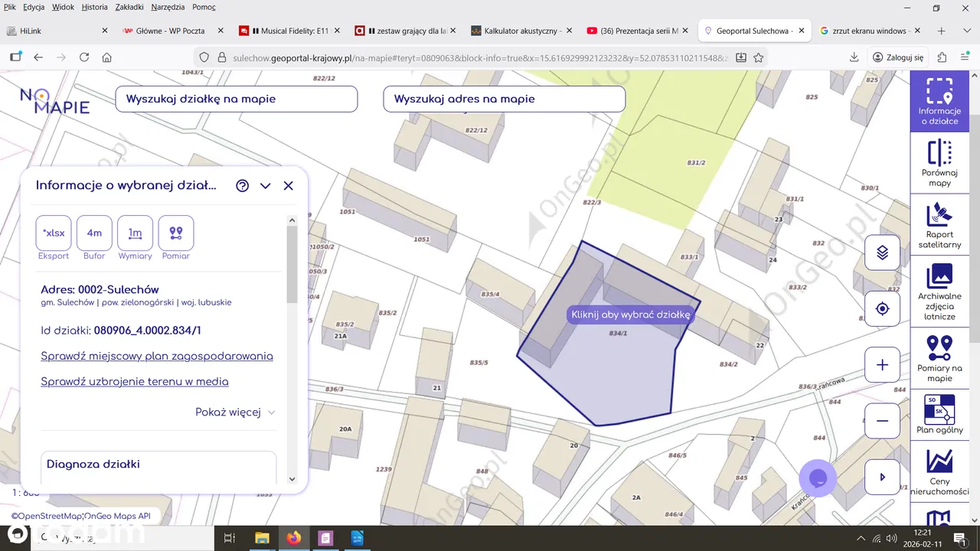Open Raport satelitarny in sidebar
Image resolution: width=980 pixels, height=551 pixels.
click(939, 225)
